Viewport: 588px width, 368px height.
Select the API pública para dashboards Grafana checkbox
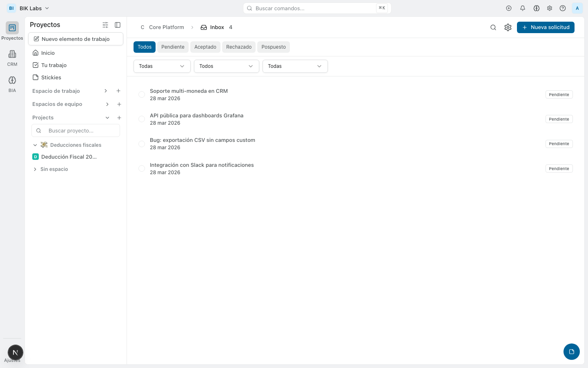coord(142,119)
